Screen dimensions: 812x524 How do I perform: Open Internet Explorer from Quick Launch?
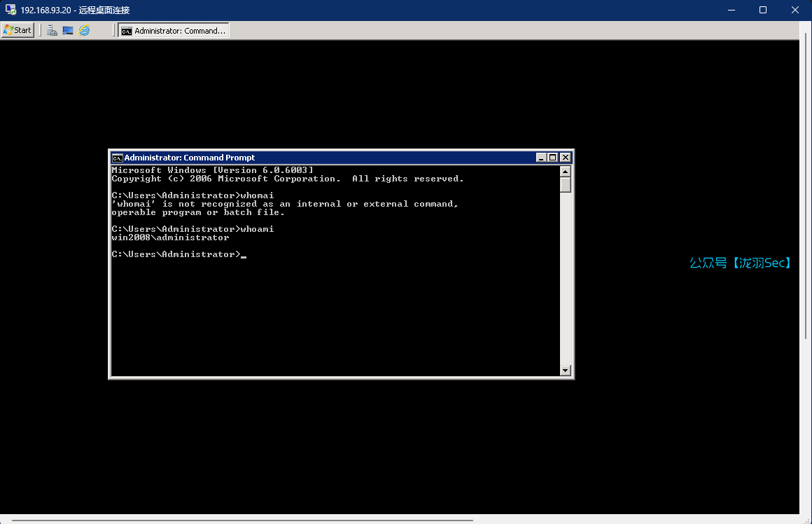click(84, 30)
